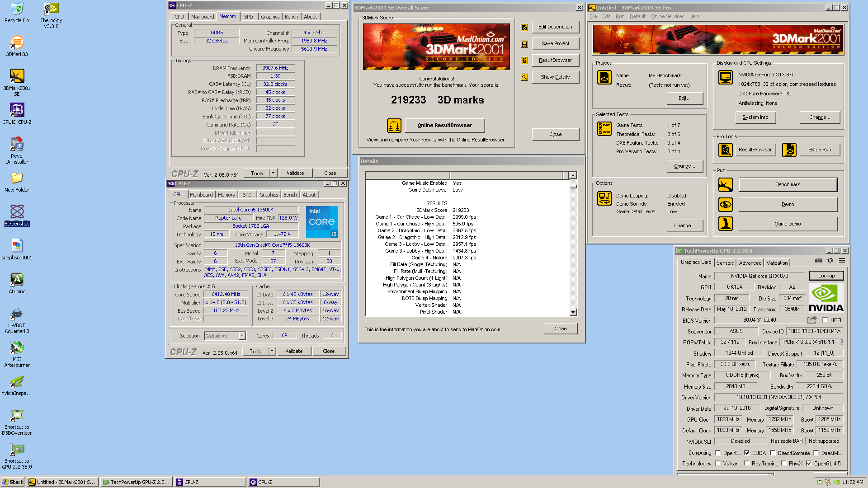Toggle the Ray Tracing checkbox in GPU-Z
The width and height of the screenshot is (868, 488).
click(x=747, y=464)
